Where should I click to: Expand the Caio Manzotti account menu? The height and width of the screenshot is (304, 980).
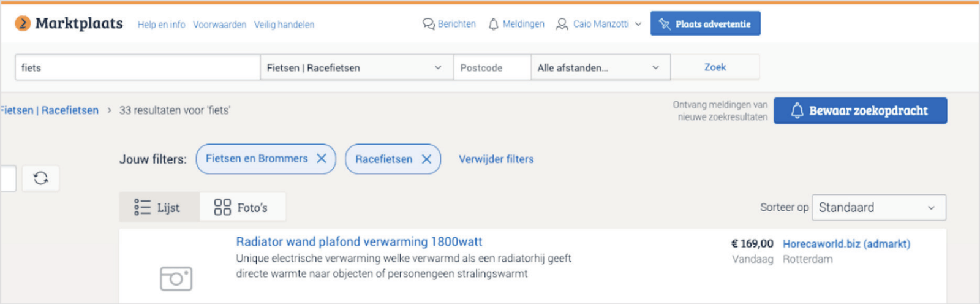click(598, 24)
